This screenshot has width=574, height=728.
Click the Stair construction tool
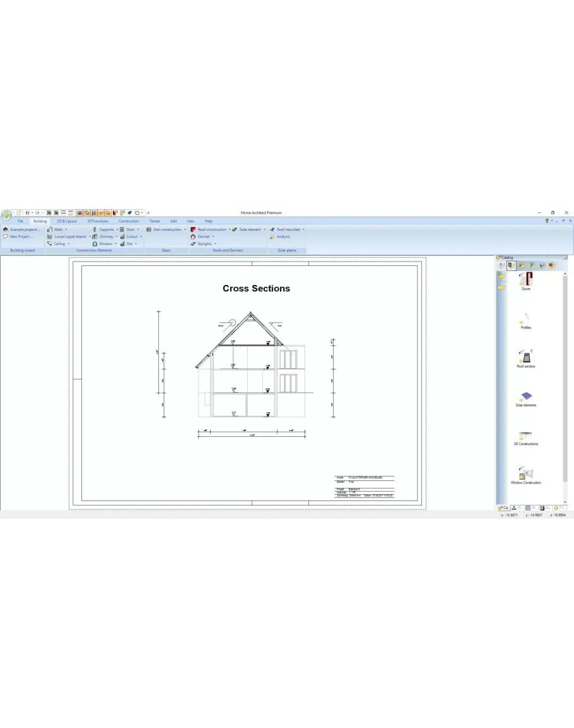click(165, 229)
